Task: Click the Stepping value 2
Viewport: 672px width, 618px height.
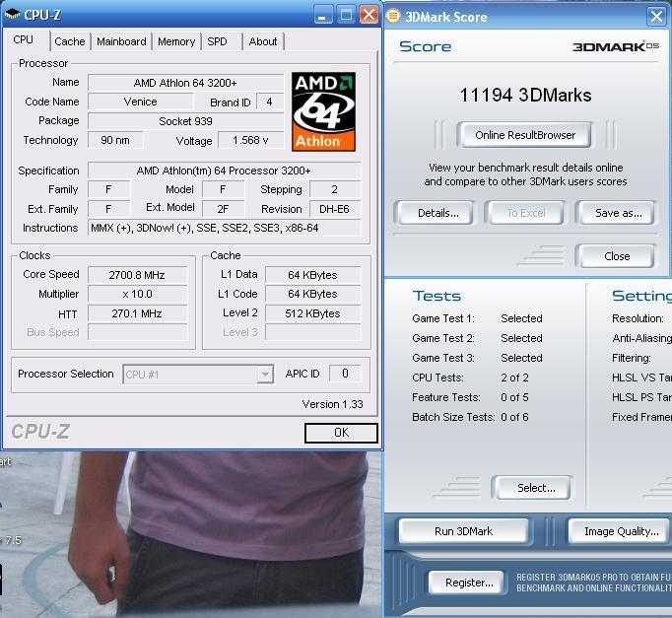Action: click(335, 189)
